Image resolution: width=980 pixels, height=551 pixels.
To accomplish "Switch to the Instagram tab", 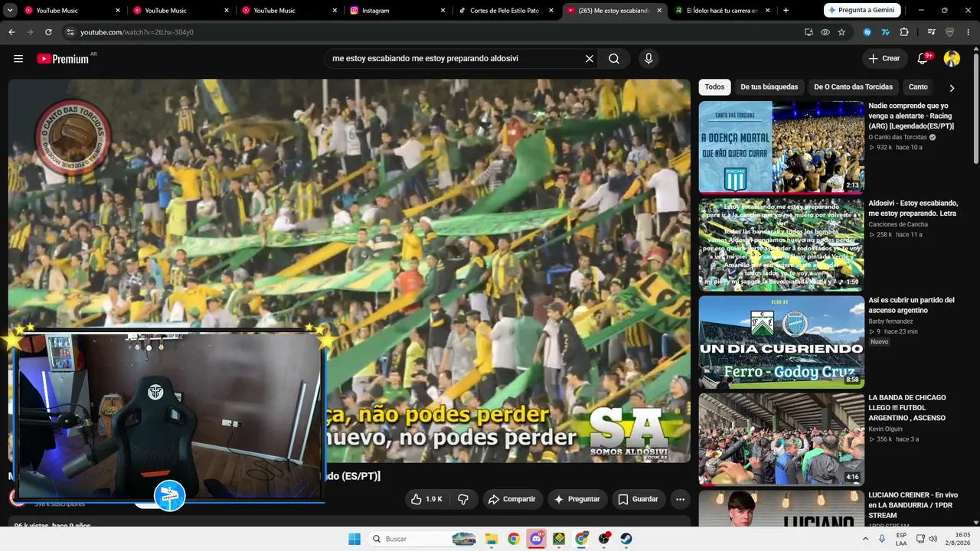I will click(398, 11).
